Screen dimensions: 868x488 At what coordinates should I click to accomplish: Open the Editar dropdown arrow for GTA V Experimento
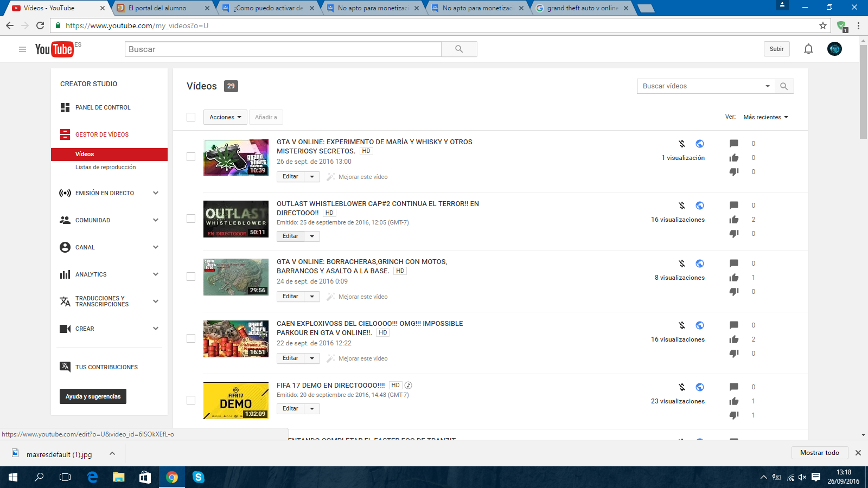tap(312, 177)
